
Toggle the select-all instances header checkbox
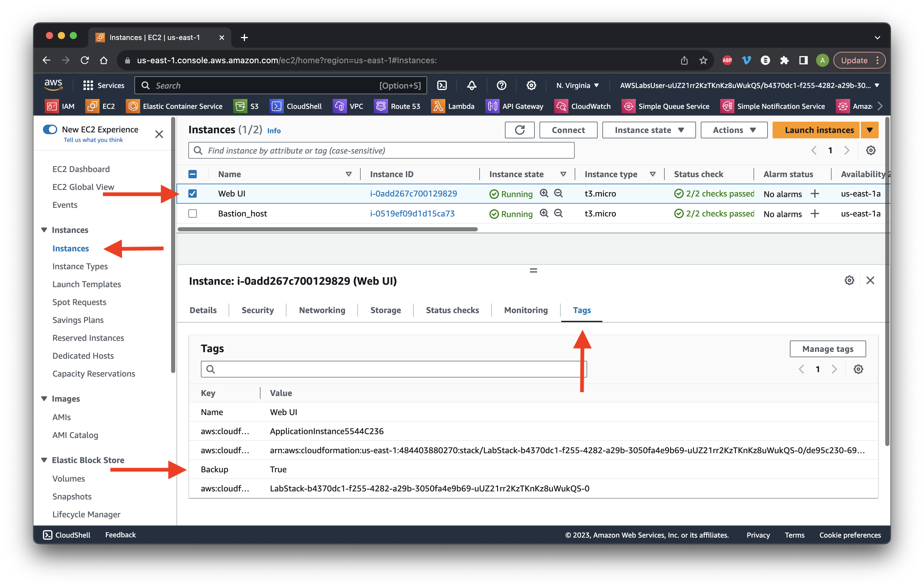pyautogui.click(x=193, y=174)
